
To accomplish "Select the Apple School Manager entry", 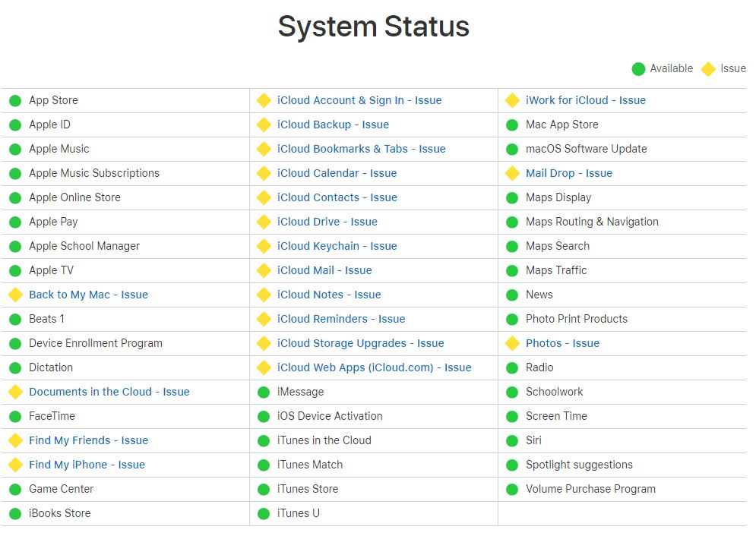I will coord(84,246).
